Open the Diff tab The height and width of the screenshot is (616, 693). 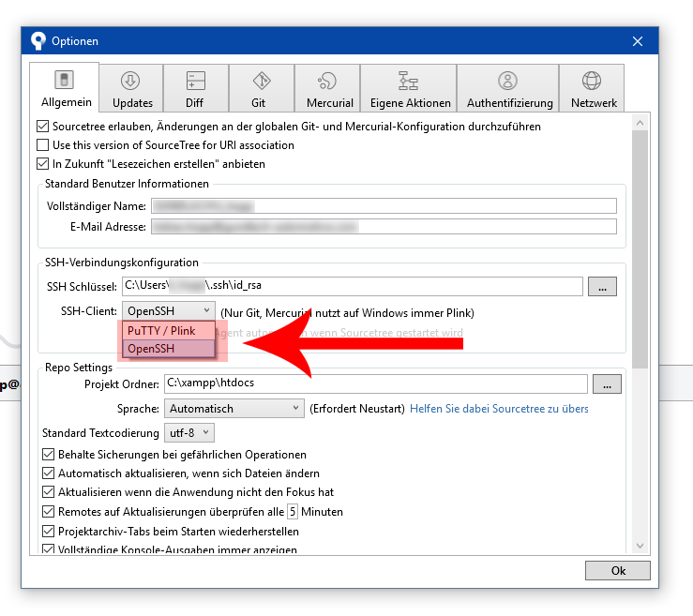coord(196,88)
